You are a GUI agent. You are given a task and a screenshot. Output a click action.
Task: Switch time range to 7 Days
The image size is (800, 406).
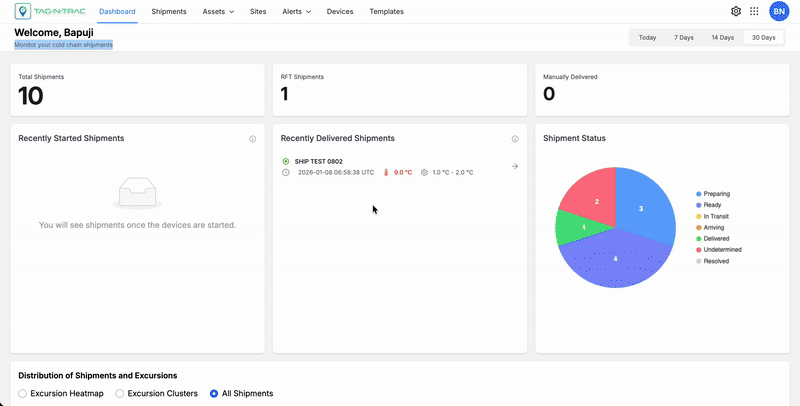pos(684,37)
